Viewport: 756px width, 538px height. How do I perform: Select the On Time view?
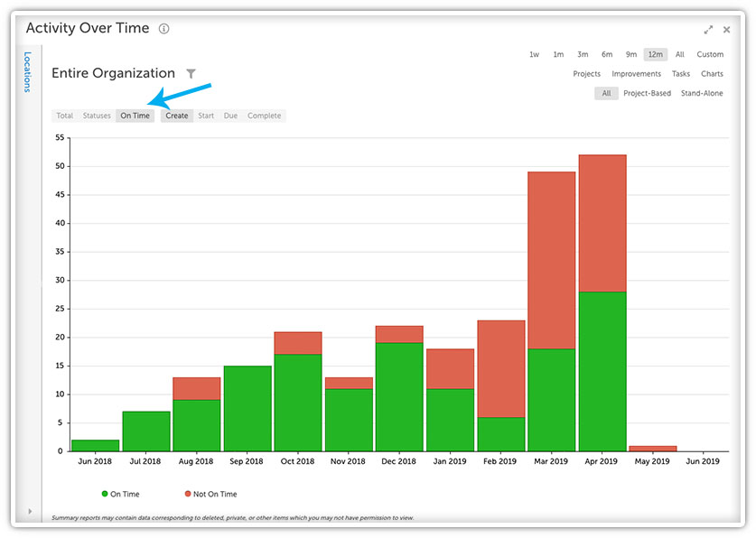tap(135, 116)
